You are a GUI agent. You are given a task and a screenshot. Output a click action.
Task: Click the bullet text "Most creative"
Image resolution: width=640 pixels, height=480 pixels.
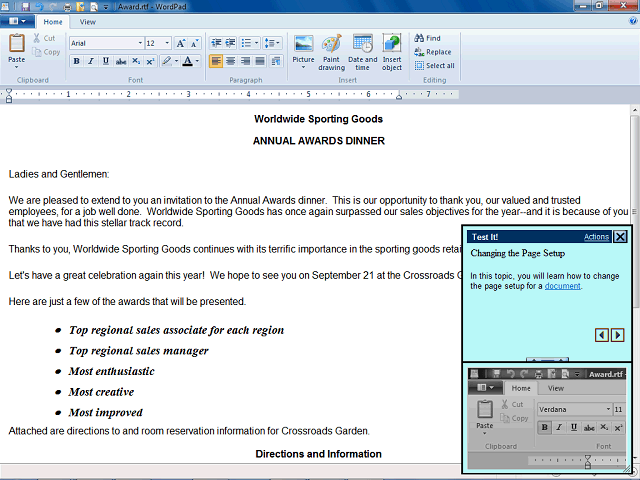click(x=101, y=392)
